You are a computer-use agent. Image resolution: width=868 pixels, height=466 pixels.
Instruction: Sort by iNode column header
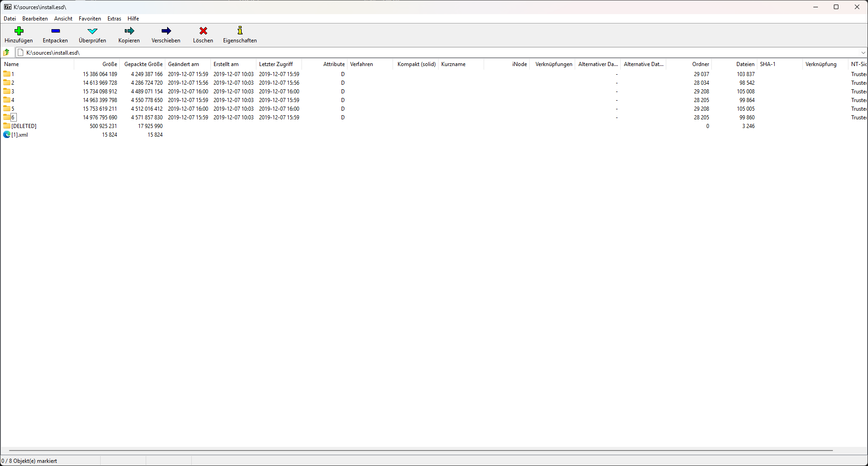coord(506,64)
